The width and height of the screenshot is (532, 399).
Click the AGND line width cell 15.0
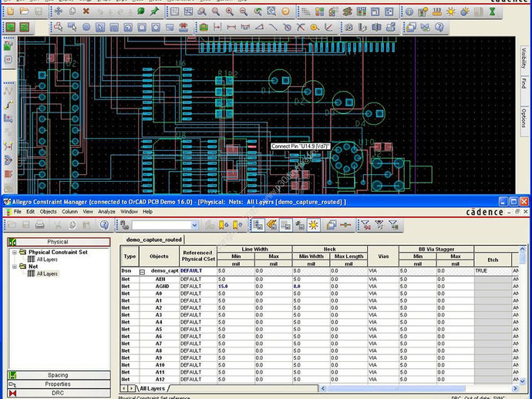[x=236, y=287]
